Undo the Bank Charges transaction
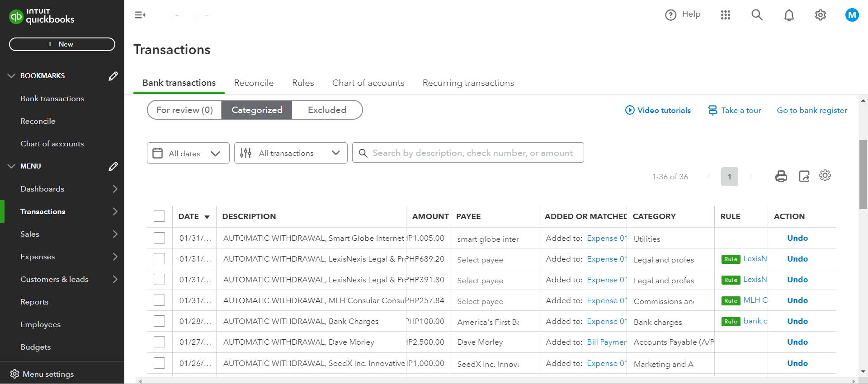This screenshot has width=868, height=384. pyautogui.click(x=797, y=321)
